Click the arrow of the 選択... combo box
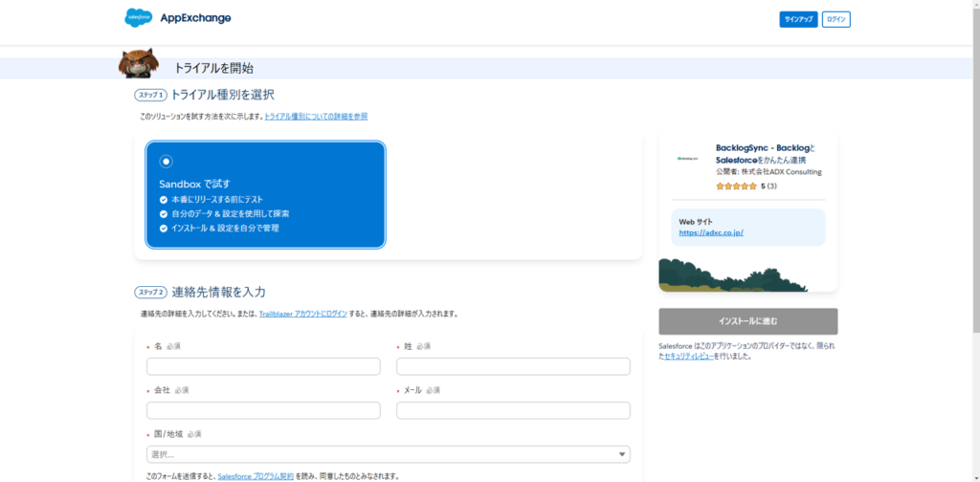Viewport: 980px width, 482px height. [622, 454]
